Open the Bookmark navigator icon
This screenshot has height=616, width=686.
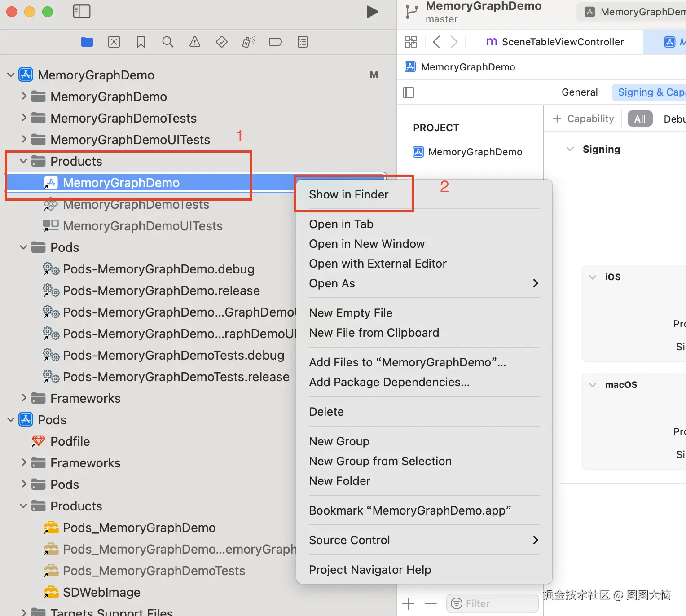point(141,42)
